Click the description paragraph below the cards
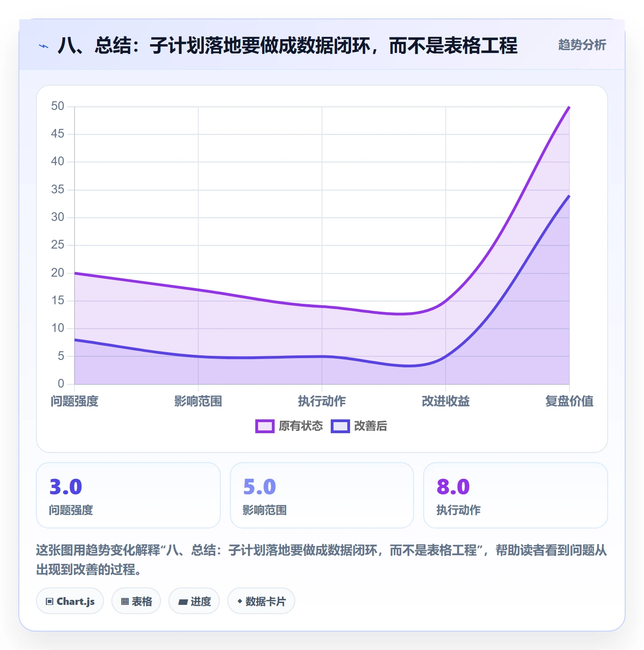 (x=322, y=560)
